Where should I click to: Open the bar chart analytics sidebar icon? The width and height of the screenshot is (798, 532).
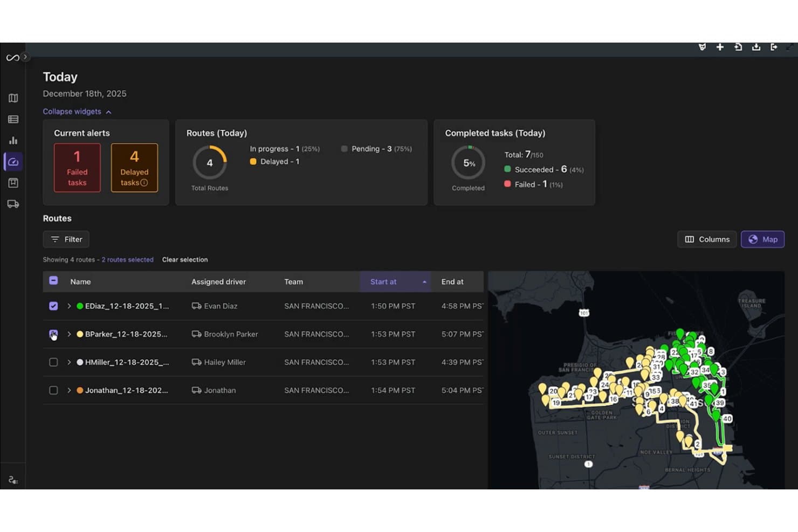click(13, 141)
